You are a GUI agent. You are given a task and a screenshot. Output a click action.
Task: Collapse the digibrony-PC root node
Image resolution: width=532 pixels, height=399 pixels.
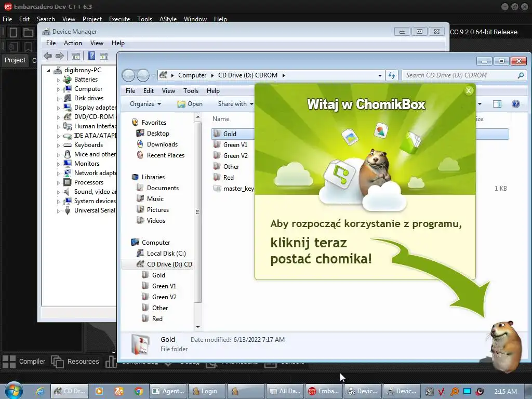point(48,71)
